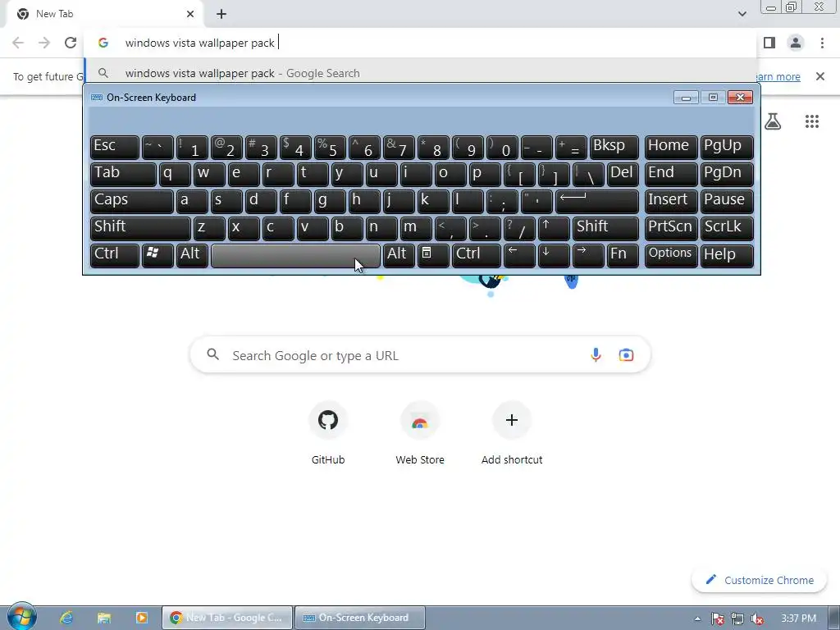Screen dimensions: 840x630
Task: Toggle the Chrome side panel
Action: (x=769, y=43)
